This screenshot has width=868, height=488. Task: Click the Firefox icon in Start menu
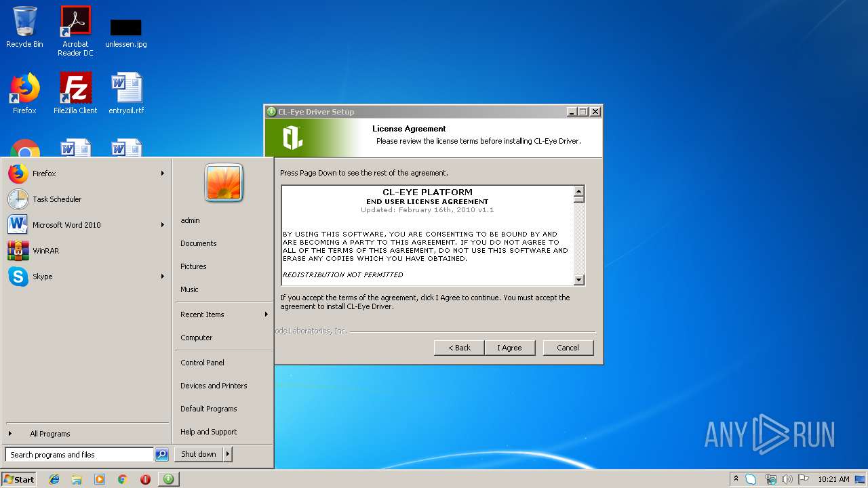click(18, 174)
